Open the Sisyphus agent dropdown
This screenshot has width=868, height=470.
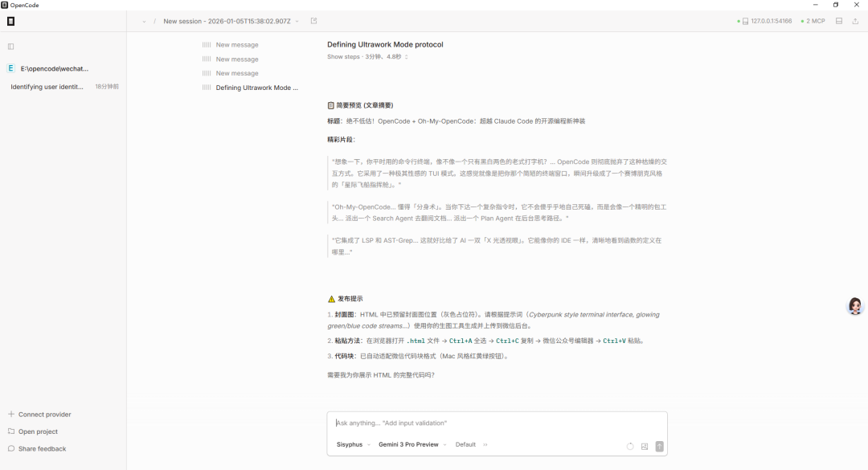coord(351,444)
